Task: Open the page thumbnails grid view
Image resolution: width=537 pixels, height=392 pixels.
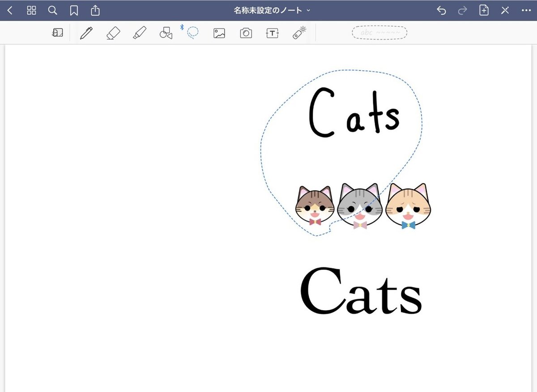Action: 31,10
